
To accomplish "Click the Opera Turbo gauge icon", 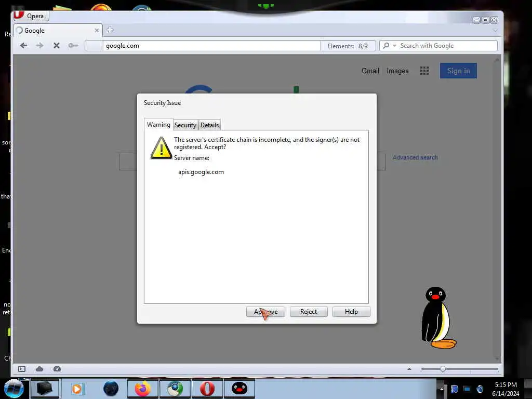I will [x=57, y=369].
